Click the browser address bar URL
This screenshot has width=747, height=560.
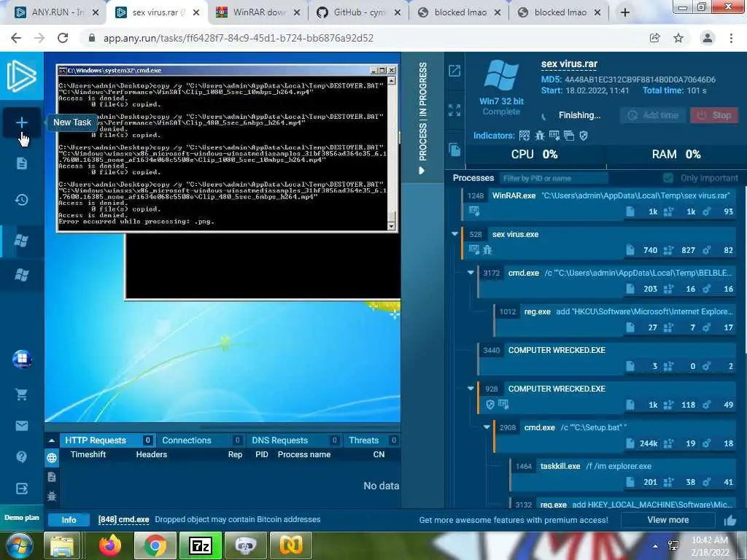click(239, 38)
